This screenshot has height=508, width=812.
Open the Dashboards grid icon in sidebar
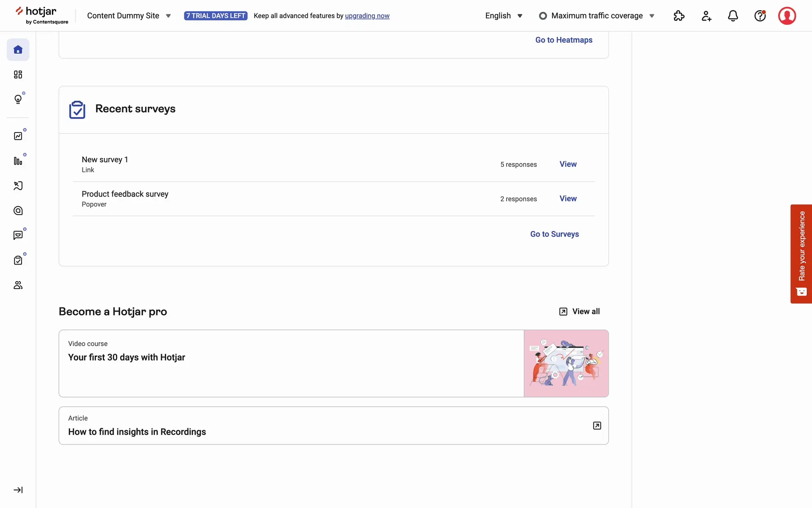click(18, 75)
